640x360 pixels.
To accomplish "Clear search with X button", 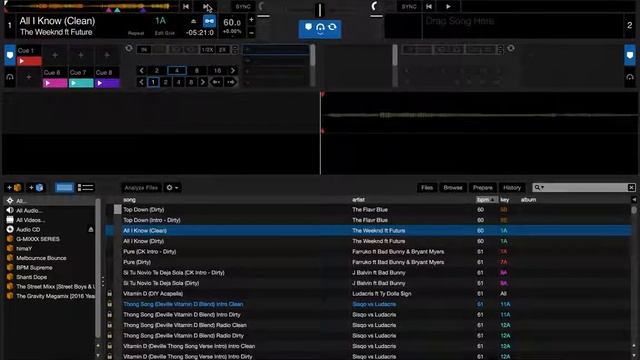I will point(631,187).
